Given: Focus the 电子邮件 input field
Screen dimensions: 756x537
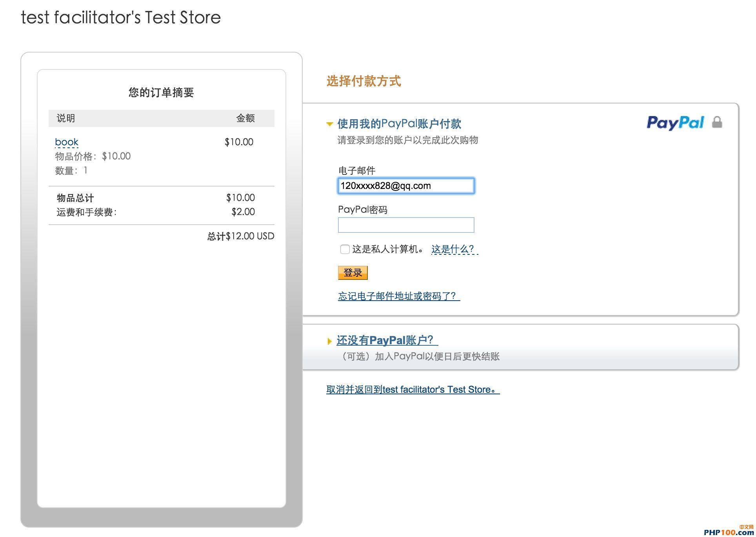Looking at the screenshot, I should [406, 186].
